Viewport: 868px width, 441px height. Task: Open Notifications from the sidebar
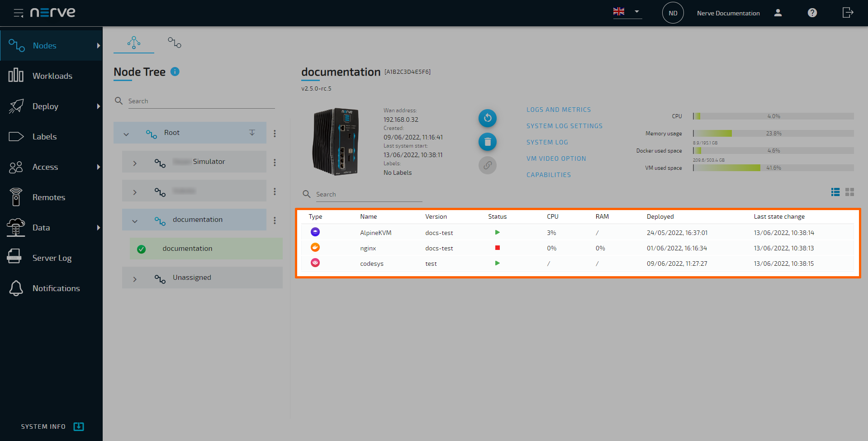pos(16,288)
